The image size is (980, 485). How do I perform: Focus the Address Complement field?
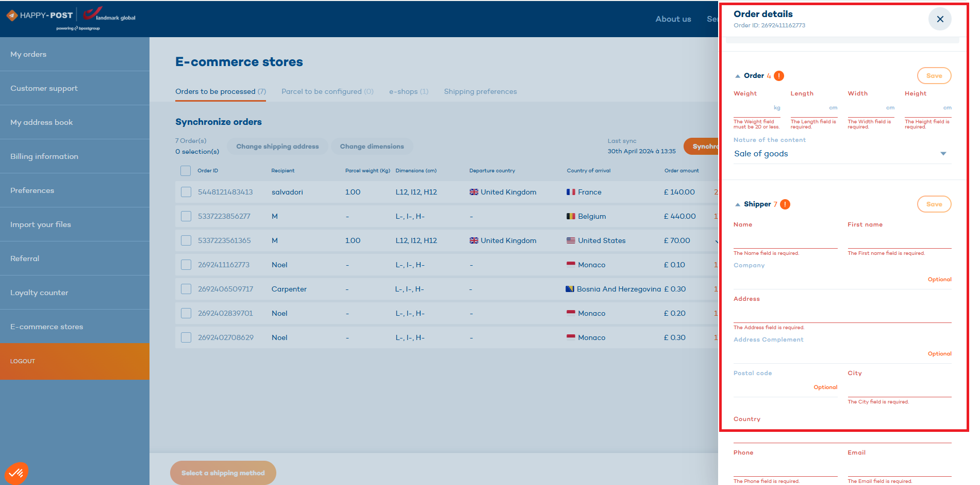[842, 354]
